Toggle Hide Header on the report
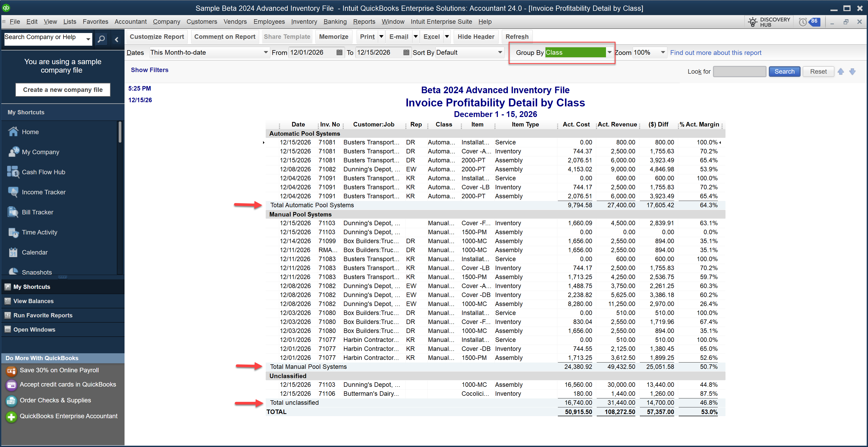Screen dimensions: 868x447 click(475, 37)
